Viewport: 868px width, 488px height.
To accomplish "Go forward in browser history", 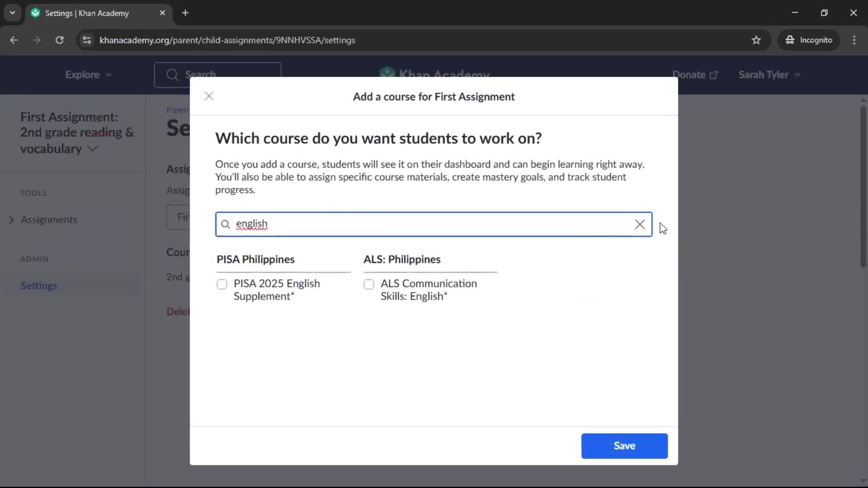I will tap(37, 40).
